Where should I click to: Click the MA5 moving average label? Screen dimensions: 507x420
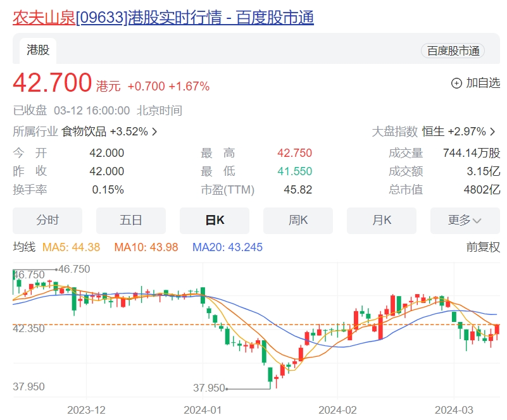(x=71, y=247)
